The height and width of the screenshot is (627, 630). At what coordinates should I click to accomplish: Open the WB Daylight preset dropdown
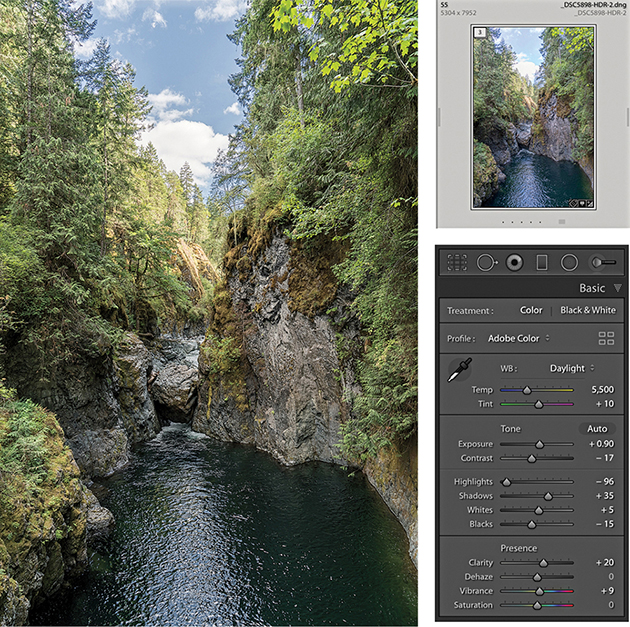pos(572,368)
